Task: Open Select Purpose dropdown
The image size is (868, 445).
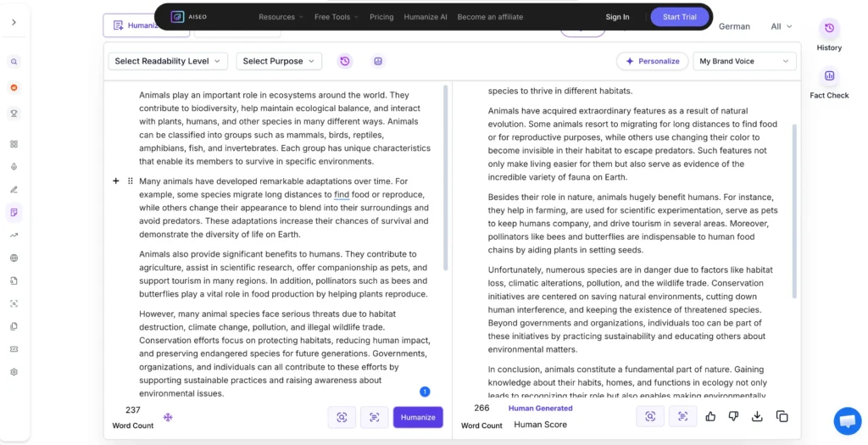Action: pos(279,61)
